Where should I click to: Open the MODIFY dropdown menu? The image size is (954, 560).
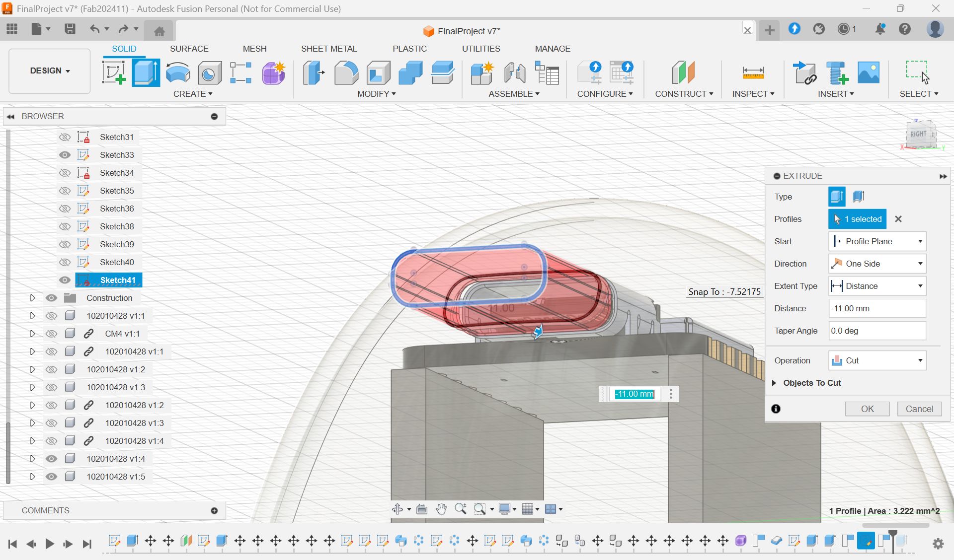coord(376,94)
